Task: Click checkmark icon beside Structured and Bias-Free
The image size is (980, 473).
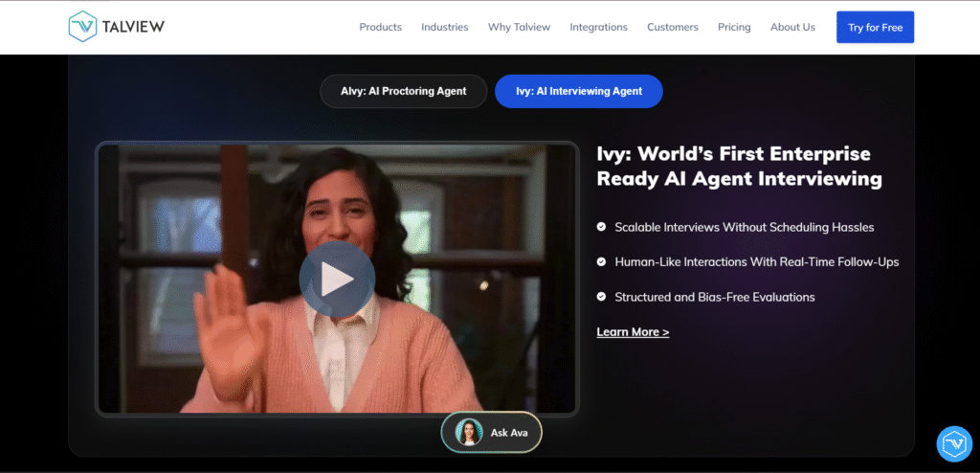Action: pos(601,297)
